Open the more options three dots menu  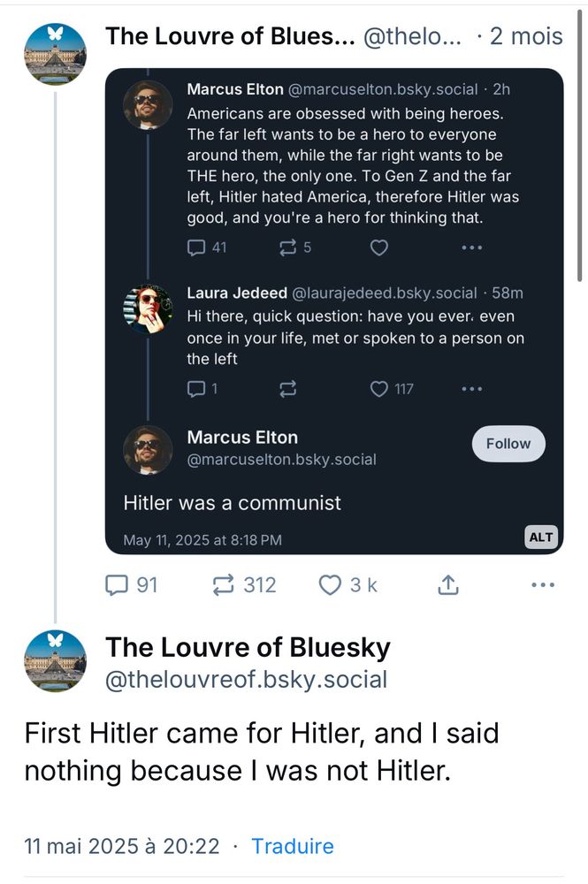[543, 584]
